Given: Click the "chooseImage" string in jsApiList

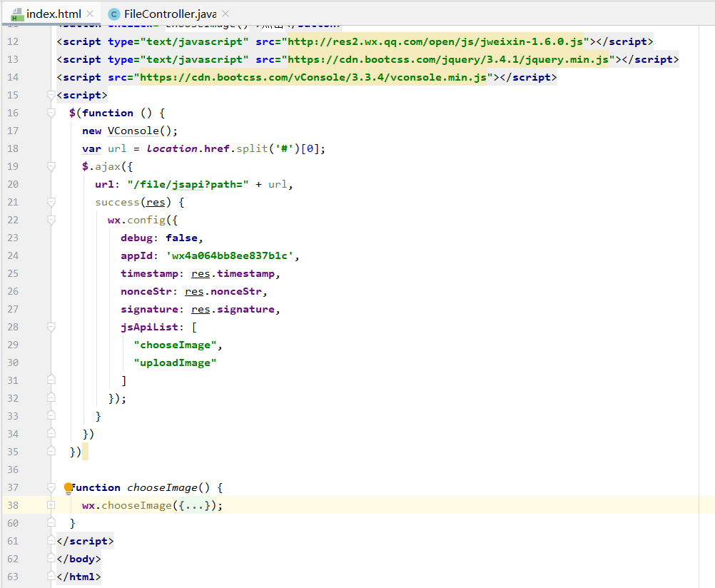Looking at the screenshot, I should pos(175,345).
